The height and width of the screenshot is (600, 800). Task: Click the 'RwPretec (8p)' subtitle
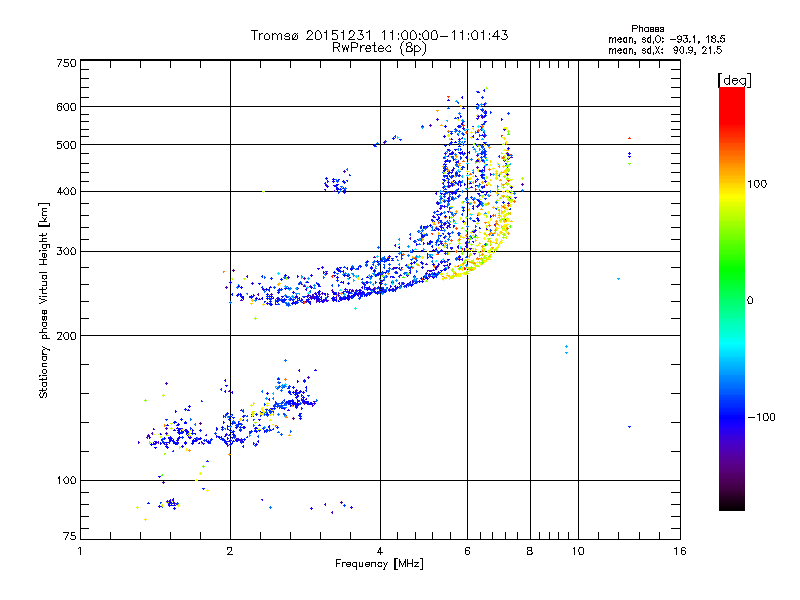(x=379, y=48)
